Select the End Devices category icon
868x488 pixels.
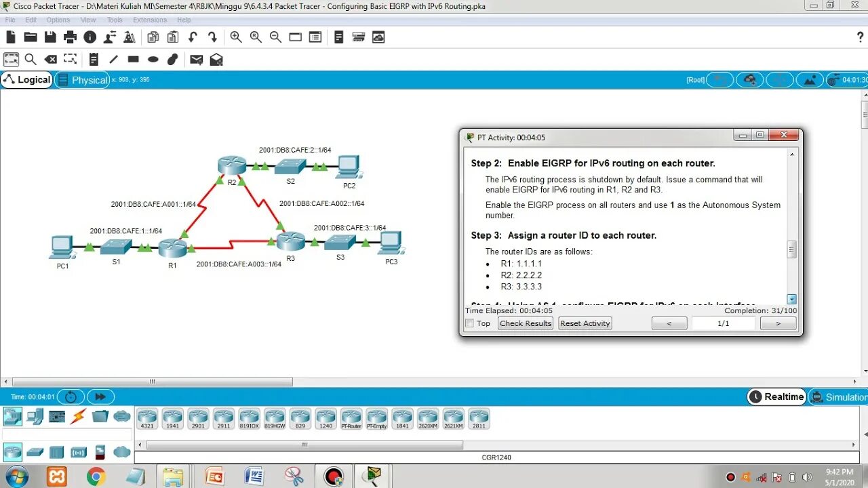click(35, 416)
